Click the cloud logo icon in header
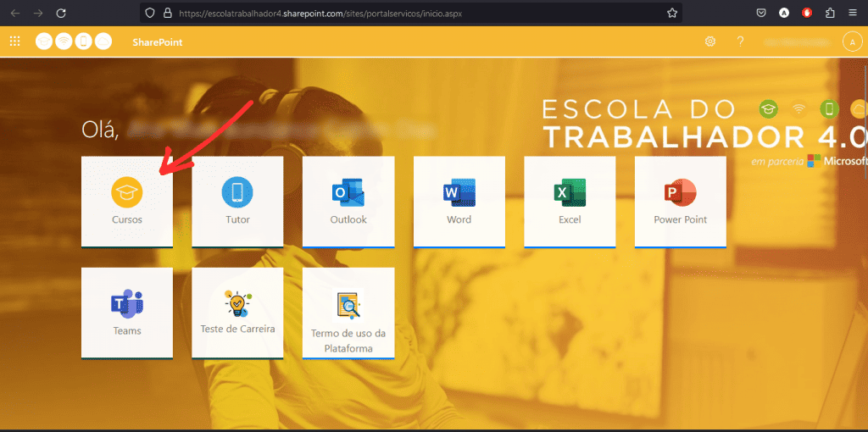The height and width of the screenshot is (432, 868). 103,42
